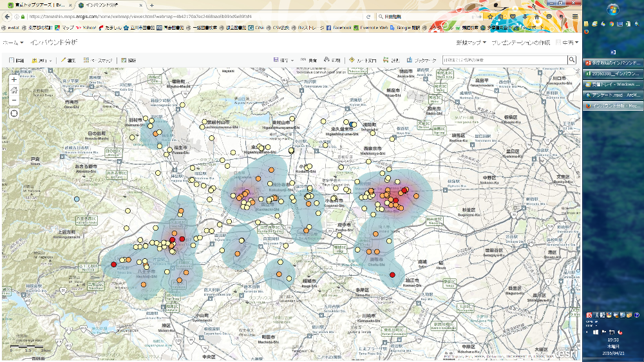Click the find my location button
This screenshot has height=362, width=644.
14,113
